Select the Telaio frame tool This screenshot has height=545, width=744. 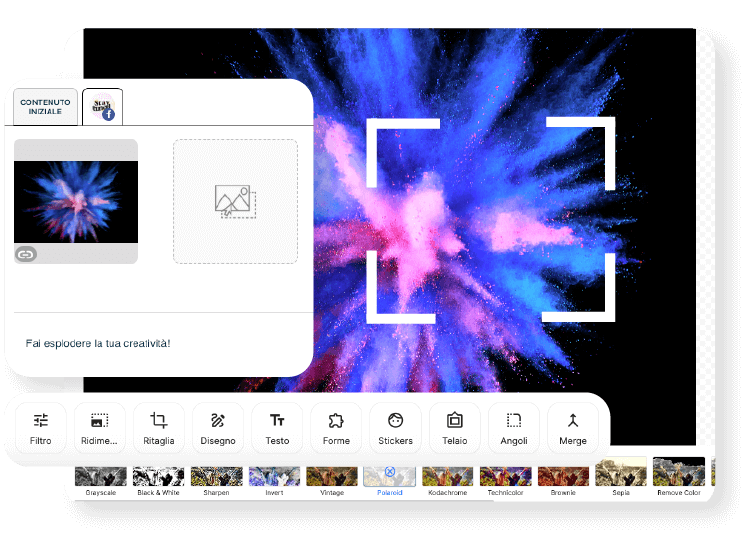(455, 429)
